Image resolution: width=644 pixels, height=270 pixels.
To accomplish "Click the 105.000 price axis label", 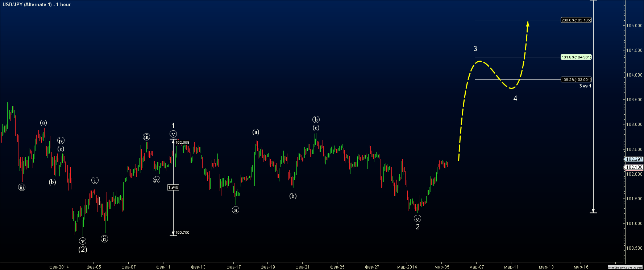I will coord(635,26).
